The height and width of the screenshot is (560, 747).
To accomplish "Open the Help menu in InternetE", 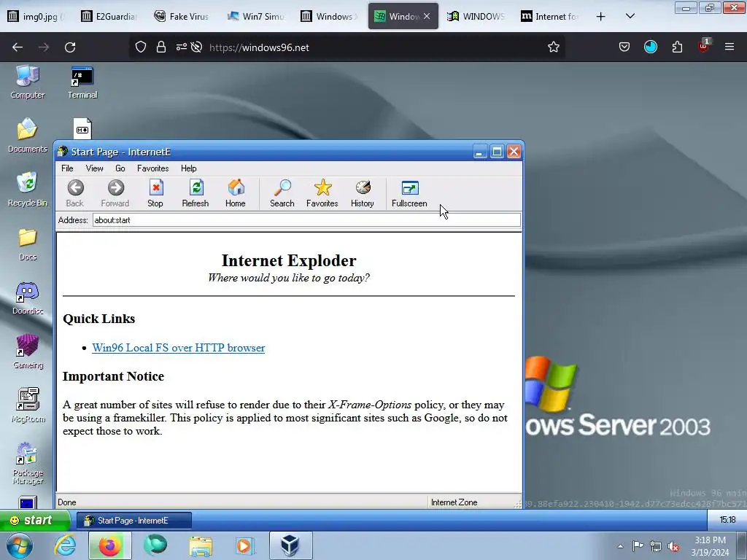I will 189,168.
